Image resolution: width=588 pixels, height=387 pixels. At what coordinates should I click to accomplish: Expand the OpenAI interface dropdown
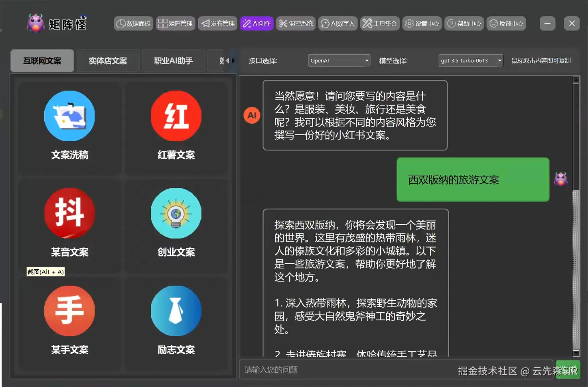(x=339, y=61)
